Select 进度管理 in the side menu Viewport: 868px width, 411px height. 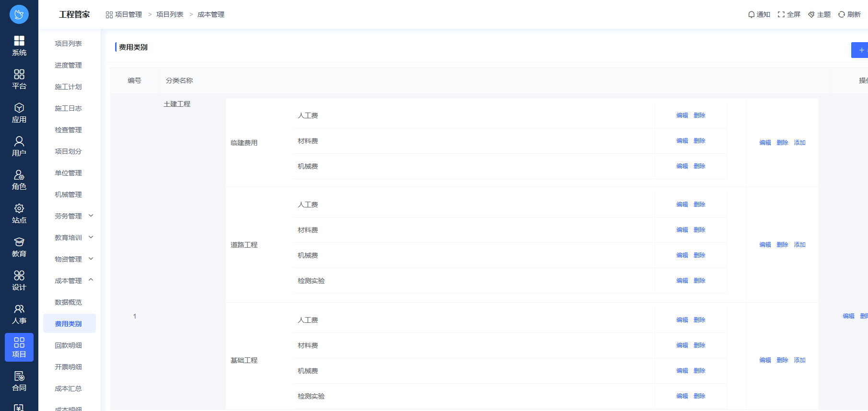(69, 65)
